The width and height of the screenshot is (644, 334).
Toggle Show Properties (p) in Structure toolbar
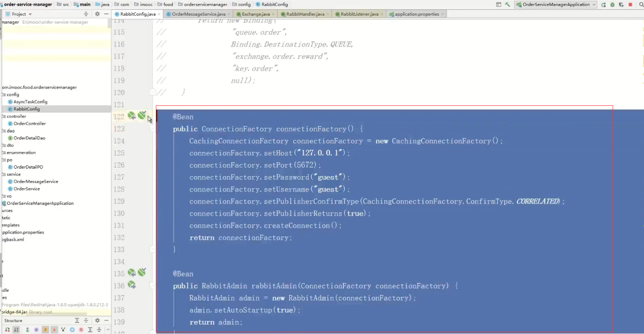click(x=36, y=330)
